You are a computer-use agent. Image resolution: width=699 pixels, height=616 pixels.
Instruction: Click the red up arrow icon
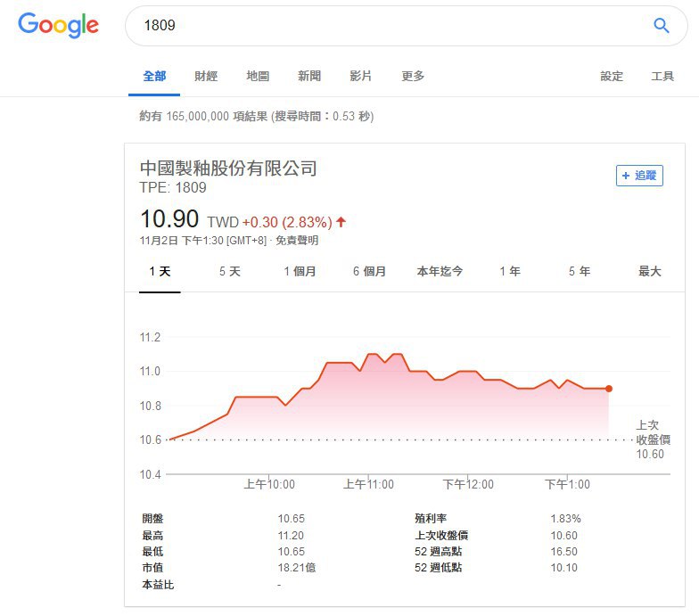point(341,221)
